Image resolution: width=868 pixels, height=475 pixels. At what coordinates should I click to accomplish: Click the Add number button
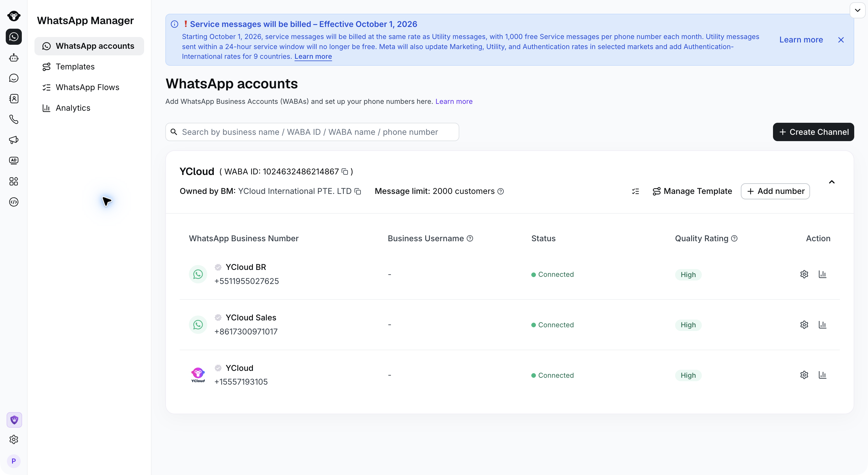[x=775, y=191]
